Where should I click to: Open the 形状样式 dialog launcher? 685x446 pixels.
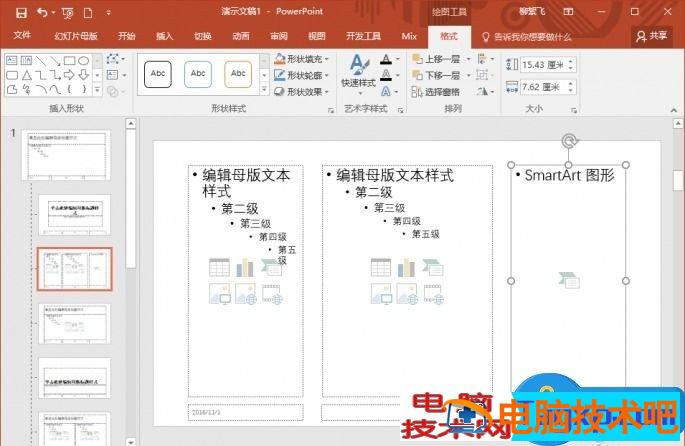click(x=331, y=111)
